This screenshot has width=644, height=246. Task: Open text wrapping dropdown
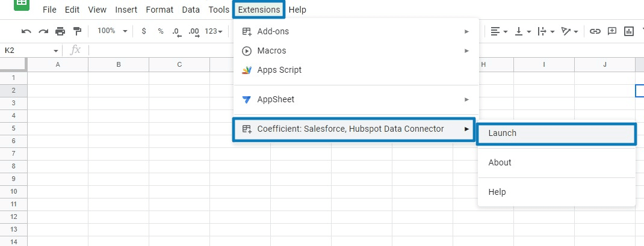tap(546, 31)
